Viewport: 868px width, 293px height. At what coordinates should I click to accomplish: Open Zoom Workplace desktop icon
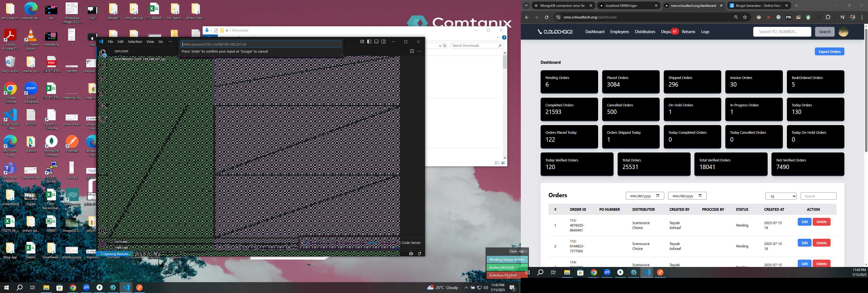pyautogui.click(x=31, y=93)
